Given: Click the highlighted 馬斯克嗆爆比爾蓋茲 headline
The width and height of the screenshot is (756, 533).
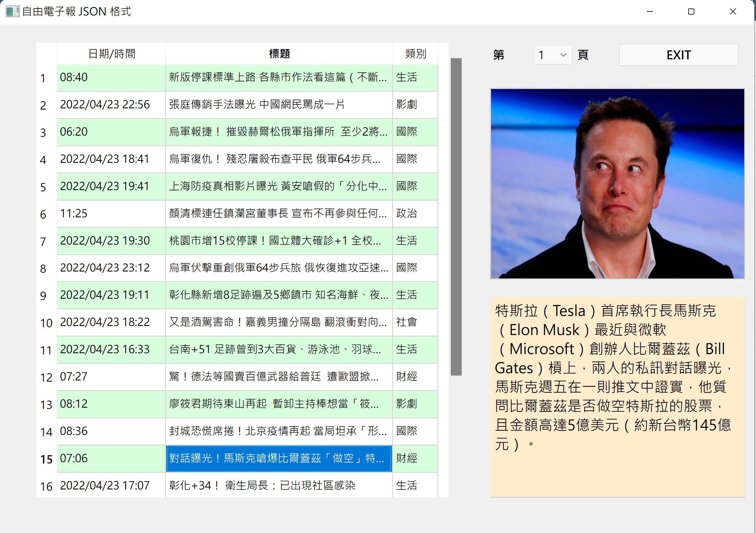Looking at the screenshot, I should (x=279, y=458).
